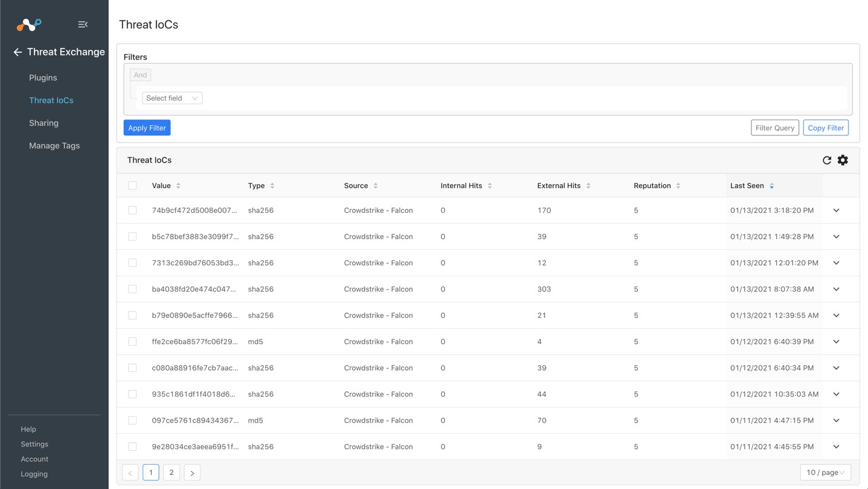The image size is (868, 489).
Task: Collapse the sidebar menu icon
Action: 83,24
